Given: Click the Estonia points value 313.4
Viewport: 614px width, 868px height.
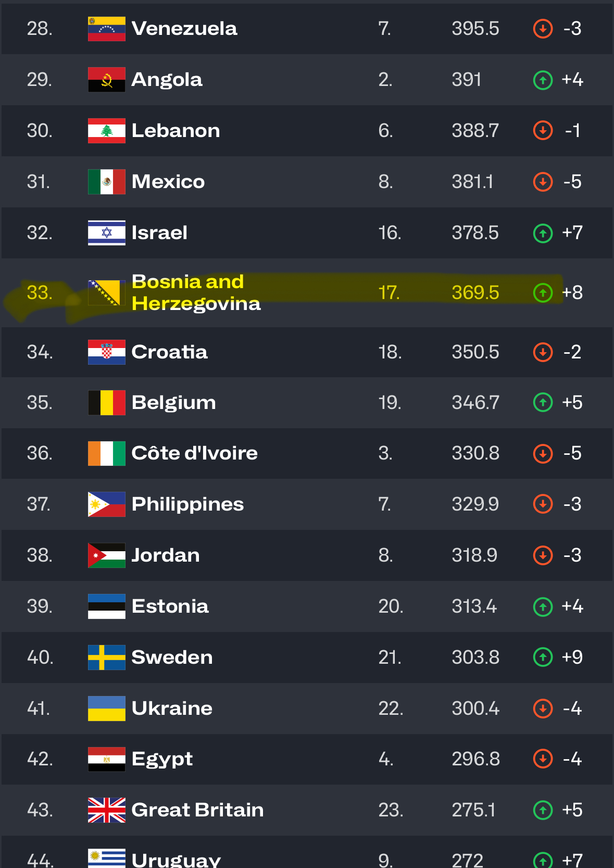Looking at the screenshot, I should click(x=474, y=606).
